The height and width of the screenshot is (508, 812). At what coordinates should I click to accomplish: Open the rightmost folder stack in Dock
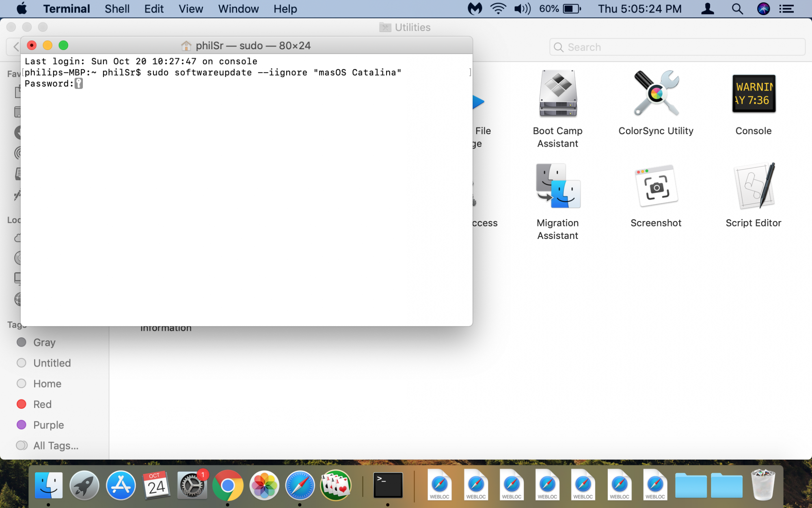pyautogui.click(x=727, y=485)
